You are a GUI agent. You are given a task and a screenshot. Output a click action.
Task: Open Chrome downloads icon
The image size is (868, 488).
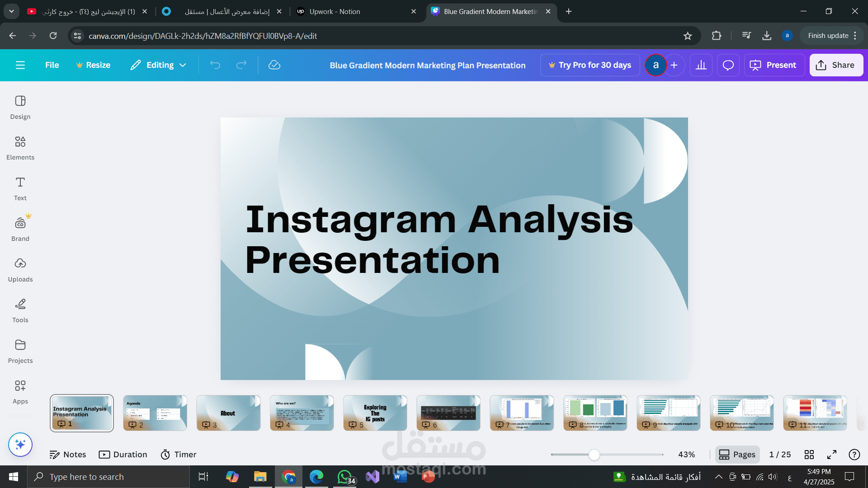click(767, 36)
